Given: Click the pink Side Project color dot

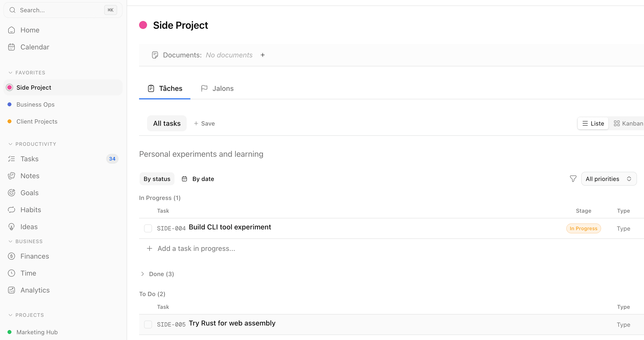Looking at the screenshot, I should pos(143,25).
